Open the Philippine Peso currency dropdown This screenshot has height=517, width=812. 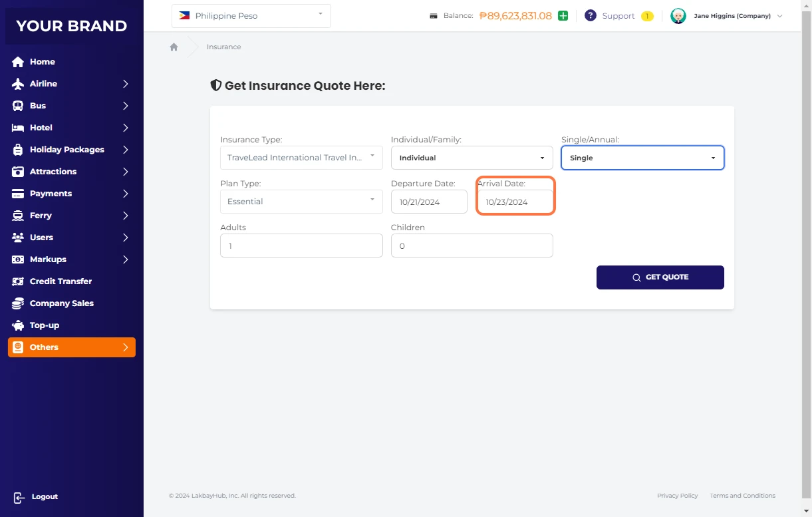tap(251, 16)
